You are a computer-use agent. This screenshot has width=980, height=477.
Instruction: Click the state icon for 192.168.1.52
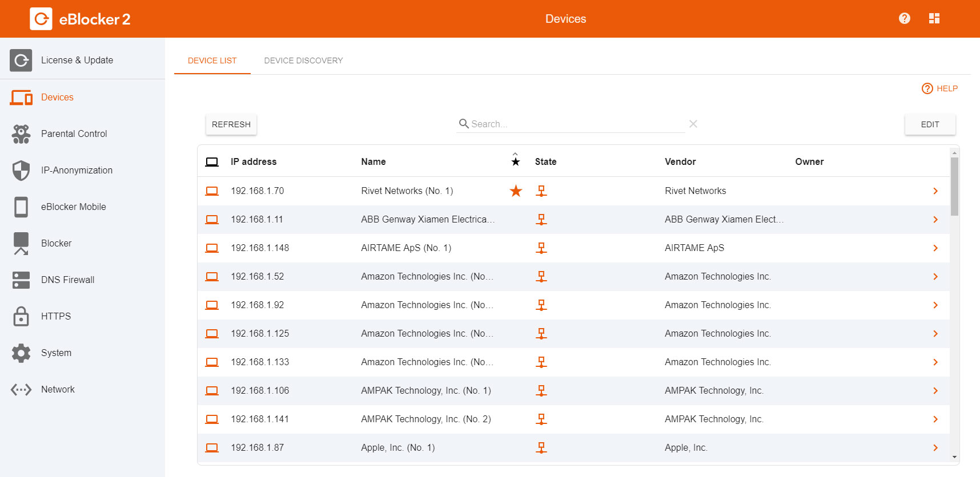pyautogui.click(x=541, y=277)
